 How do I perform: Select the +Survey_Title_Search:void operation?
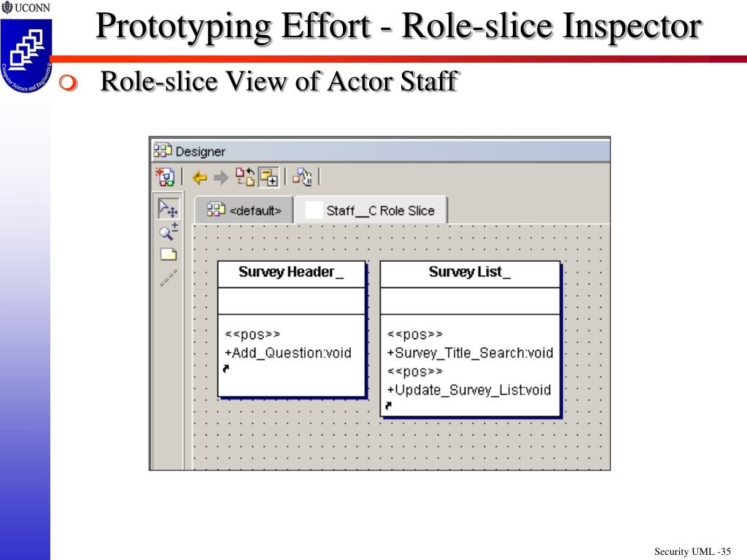click(470, 353)
